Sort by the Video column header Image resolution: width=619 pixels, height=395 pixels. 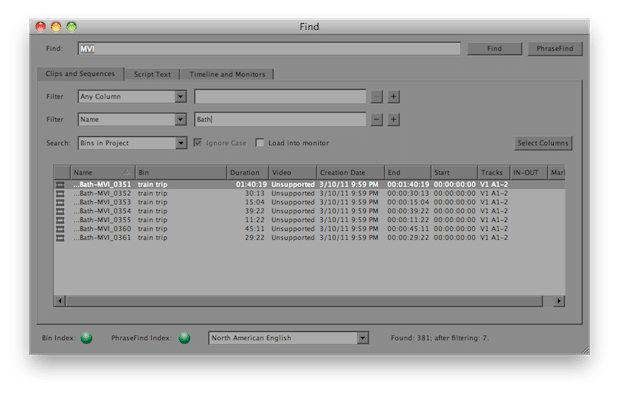pos(293,172)
